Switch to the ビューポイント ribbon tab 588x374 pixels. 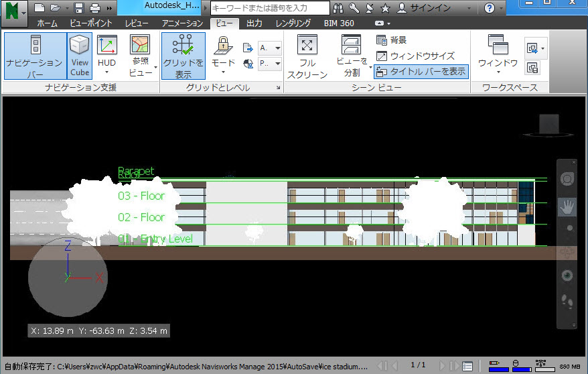click(91, 23)
